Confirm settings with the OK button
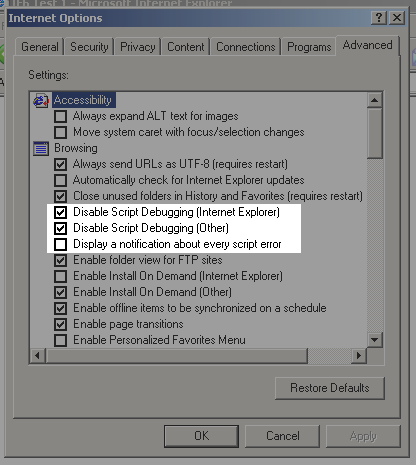416x465 pixels. [202, 436]
